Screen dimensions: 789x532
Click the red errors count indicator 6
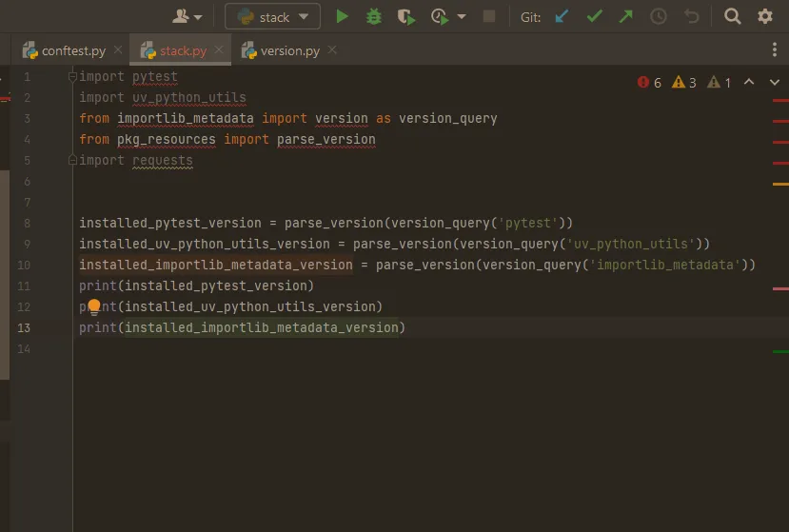click(649, 82)
